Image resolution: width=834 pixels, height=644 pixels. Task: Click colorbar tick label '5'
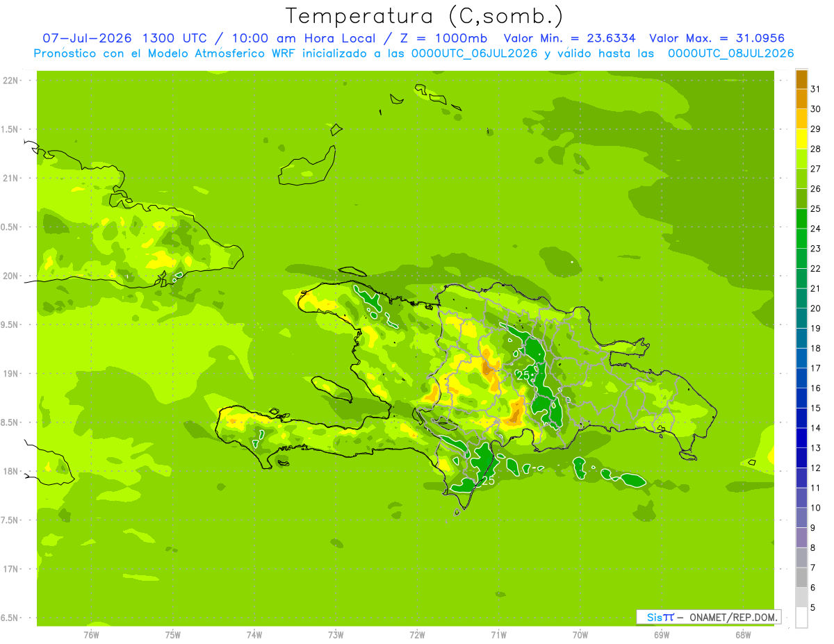tap(813, 607)
